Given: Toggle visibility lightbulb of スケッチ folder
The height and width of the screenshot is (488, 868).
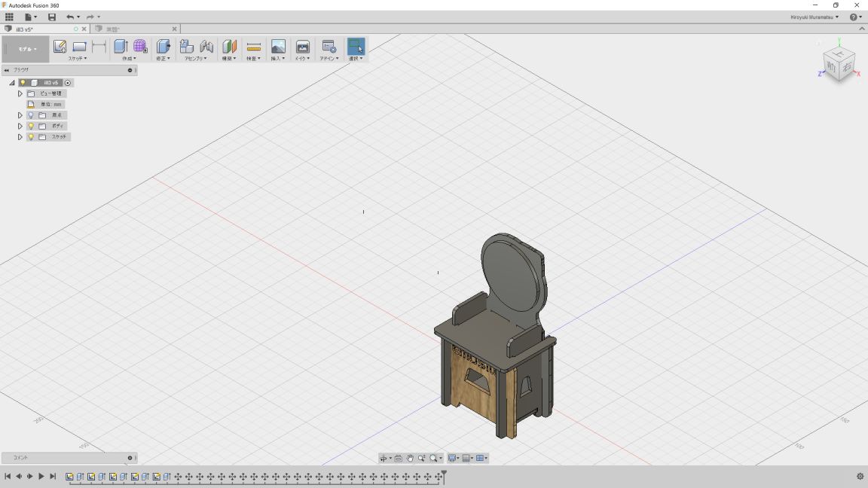Looking at the screenshot, I should (x=31, y=136).
